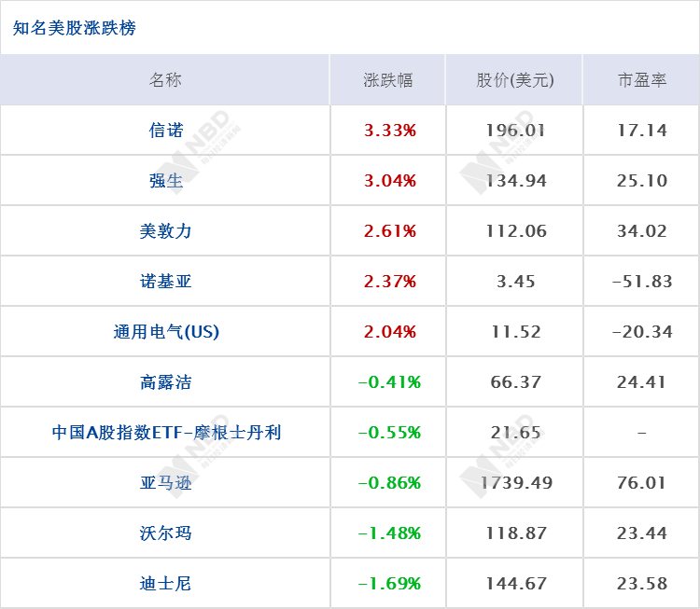700x609 pixels.
Task: Click the 66.37 price cell
Action: [515, 382]
